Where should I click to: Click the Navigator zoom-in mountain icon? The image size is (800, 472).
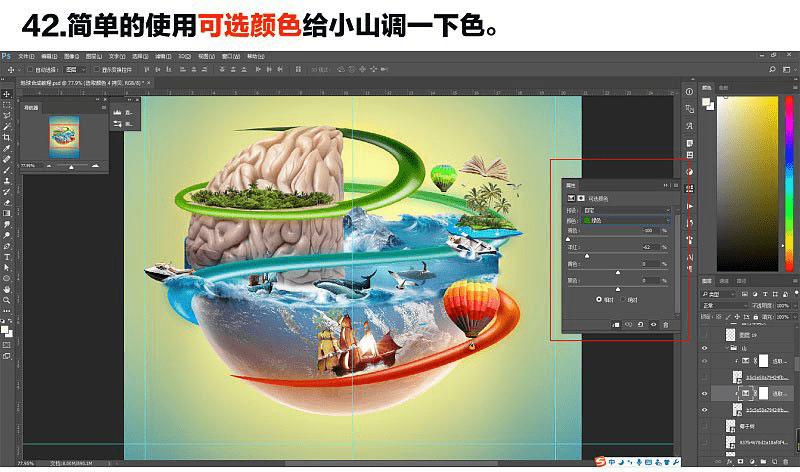(x=95, y=166)
